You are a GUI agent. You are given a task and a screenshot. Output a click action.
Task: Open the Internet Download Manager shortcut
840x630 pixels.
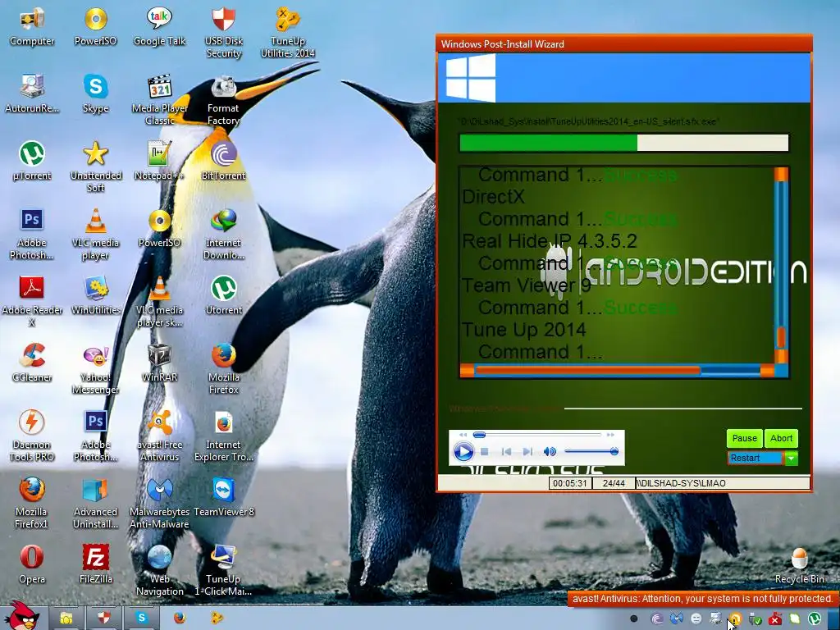tap(223, 235)
